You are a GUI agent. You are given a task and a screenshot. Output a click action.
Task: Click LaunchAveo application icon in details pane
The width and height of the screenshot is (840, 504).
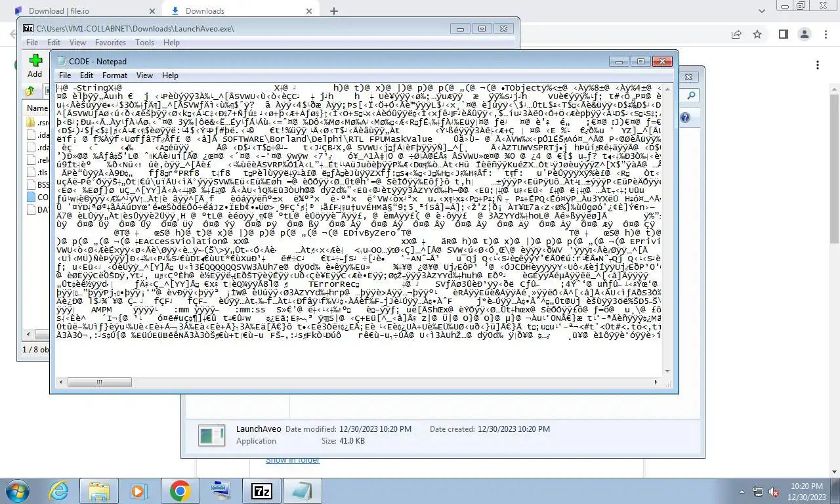tap(212, 434)
